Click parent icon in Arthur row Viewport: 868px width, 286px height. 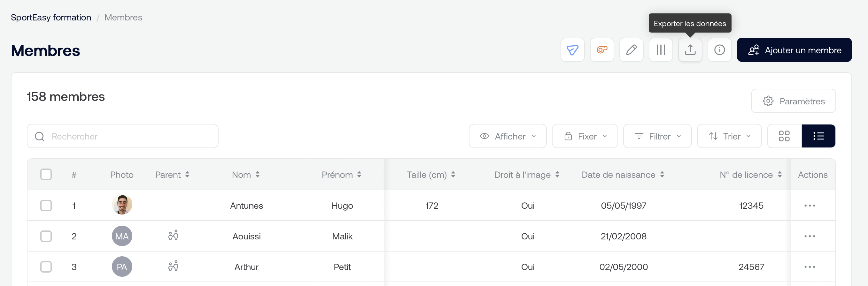click(173, 266)
